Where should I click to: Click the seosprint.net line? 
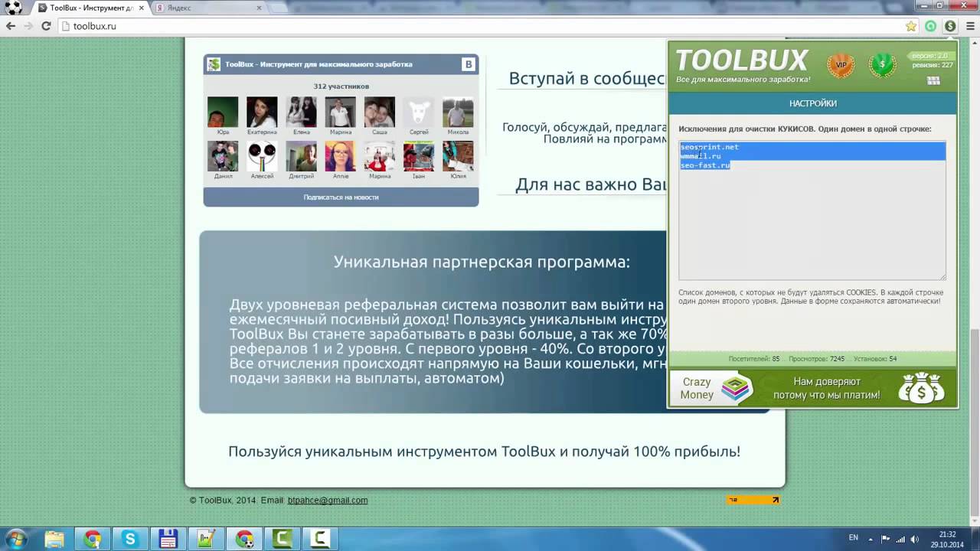tap(710, 147)
